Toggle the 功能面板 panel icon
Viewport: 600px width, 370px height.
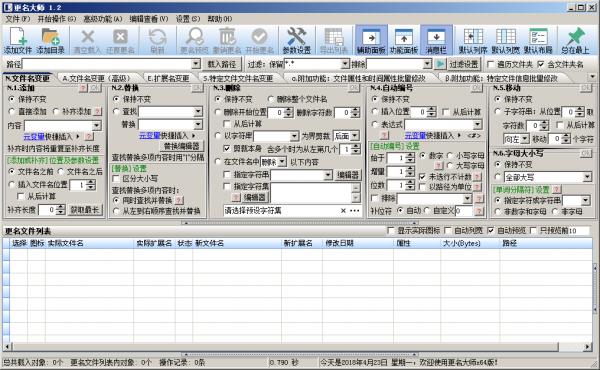click(x=404, y=40)
